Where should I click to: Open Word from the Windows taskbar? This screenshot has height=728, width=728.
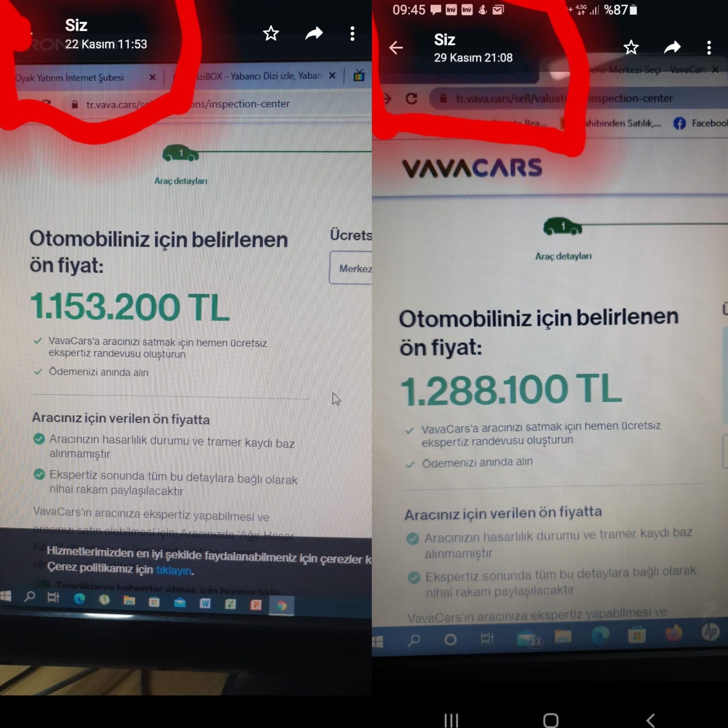click(x=205, y=604)
